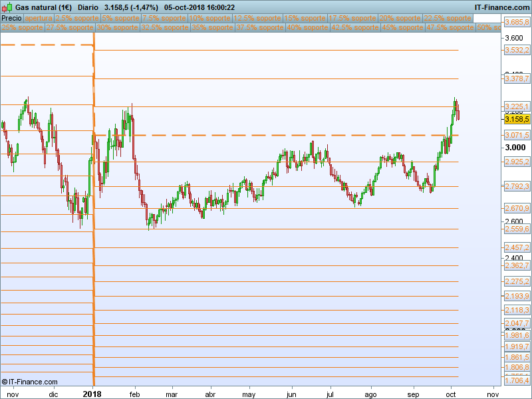This screenshot has height=399, width=532.
Task: Select the Precio label tab
Action: click(x=11, y=19)
